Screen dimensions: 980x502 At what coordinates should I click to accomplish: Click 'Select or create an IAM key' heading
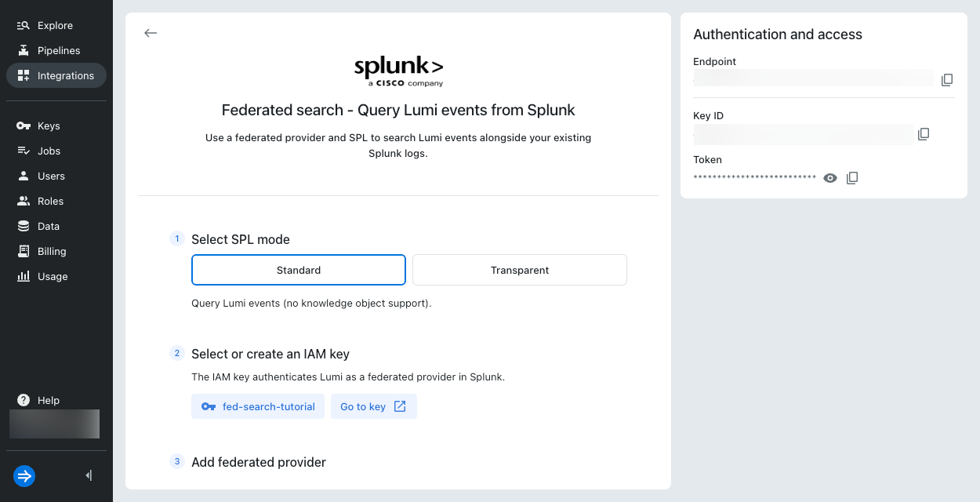270,354
